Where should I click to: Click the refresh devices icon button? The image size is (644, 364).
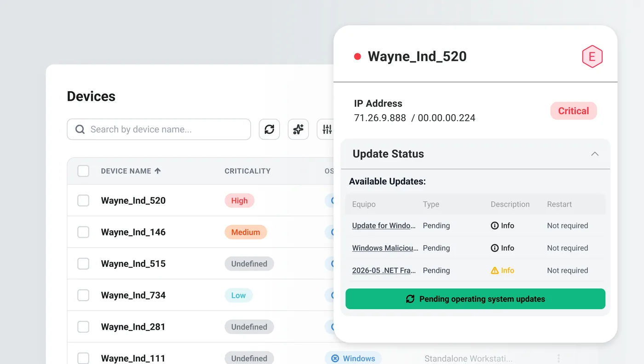click(x=269, y=129)
